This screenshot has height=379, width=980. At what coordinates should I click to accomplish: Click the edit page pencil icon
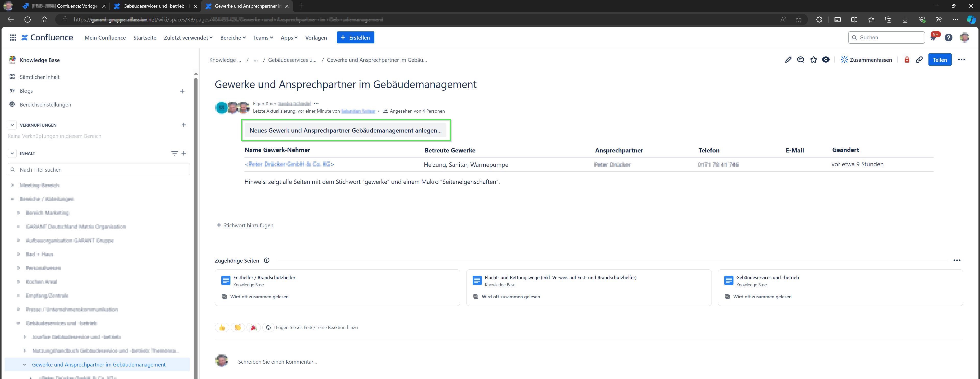(788, 60)
